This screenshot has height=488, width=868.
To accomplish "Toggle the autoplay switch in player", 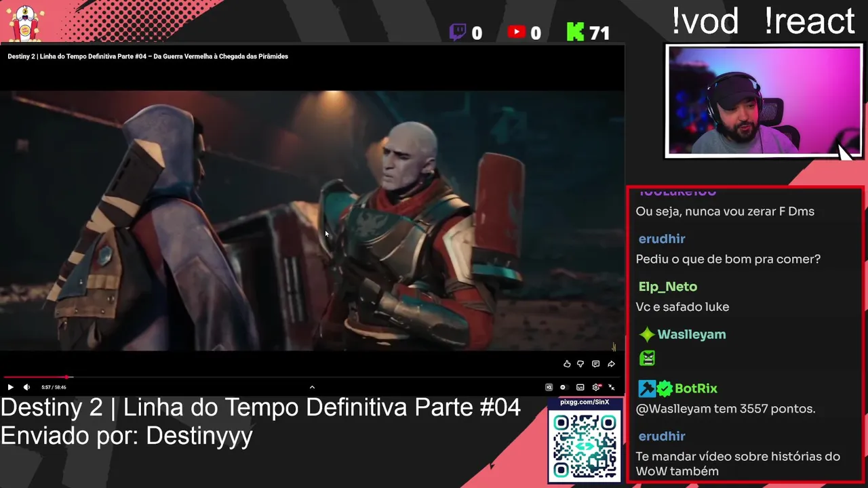I will 563,387.
